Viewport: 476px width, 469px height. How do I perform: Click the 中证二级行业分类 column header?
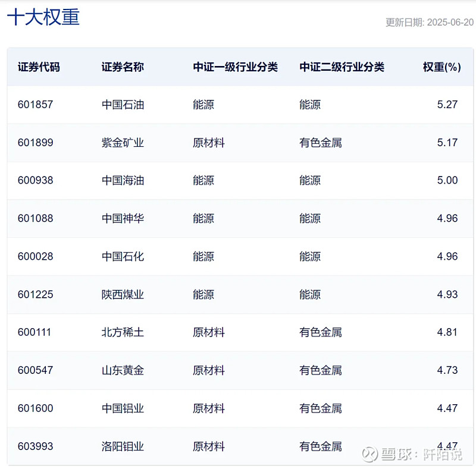pyautogui.click(x=342, y=67)
